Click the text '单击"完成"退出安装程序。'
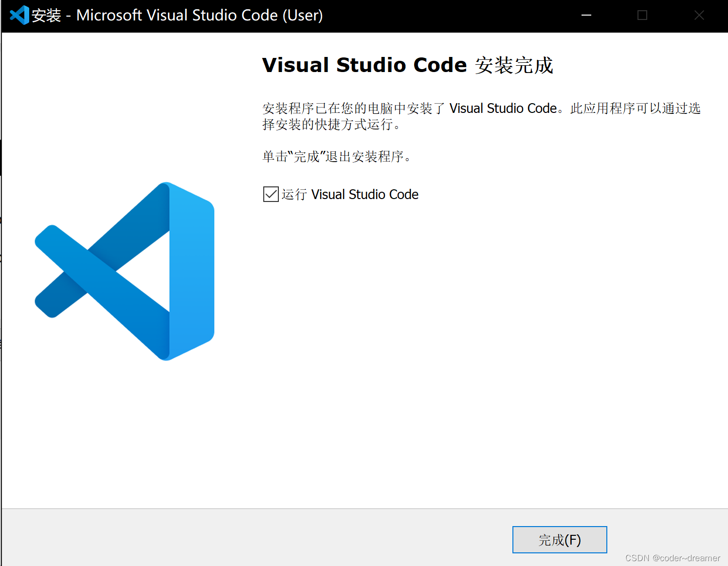This screenshot has height=566, width=728. (337, 157)
